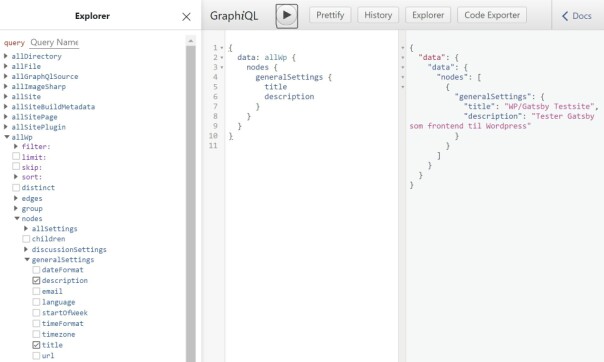The image size is (604, 362).
Task: Click 'generalSettings' in the query editor
Action: click(x=289, y=77)
